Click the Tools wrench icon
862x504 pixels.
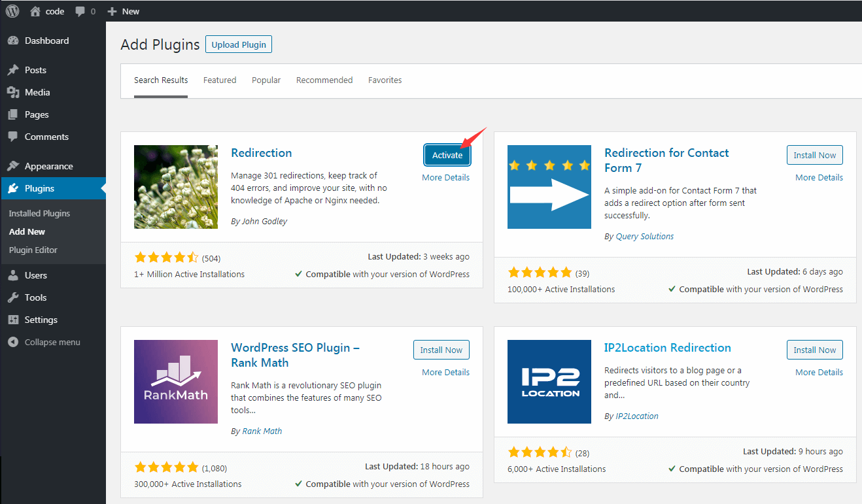14,297
